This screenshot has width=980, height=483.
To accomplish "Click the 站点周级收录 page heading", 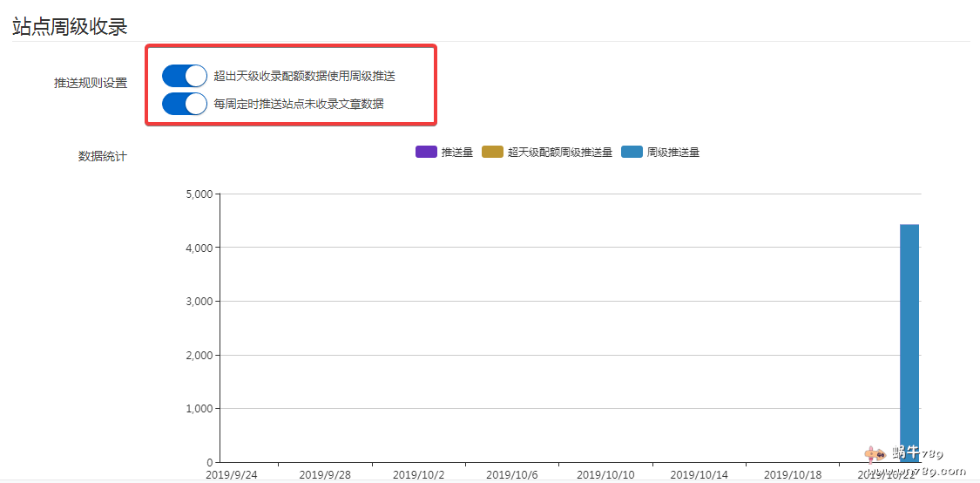I will coord(70,26).
